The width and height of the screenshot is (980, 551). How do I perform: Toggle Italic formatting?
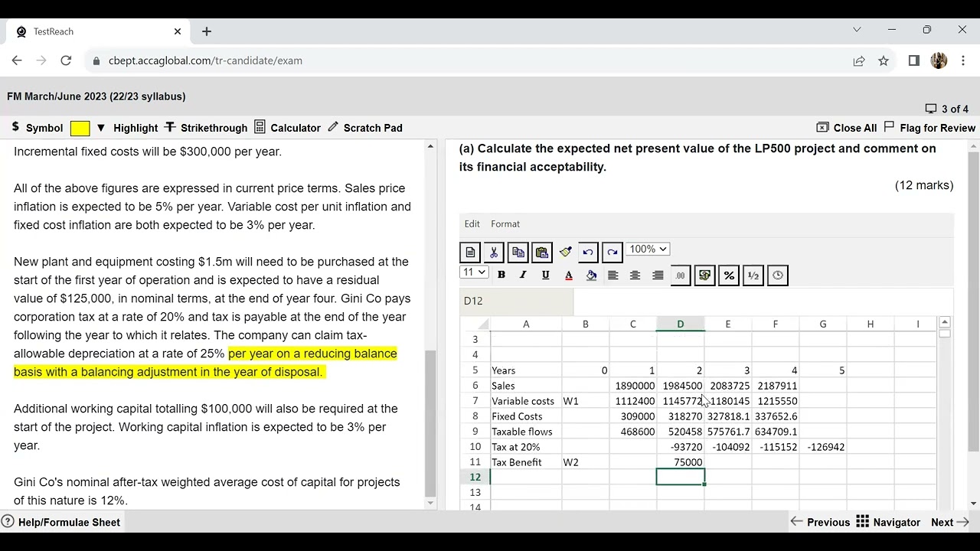523,275
